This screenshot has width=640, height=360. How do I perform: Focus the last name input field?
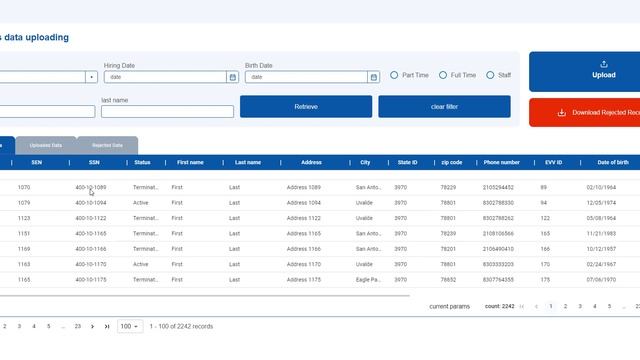click(x=167, y=112)
